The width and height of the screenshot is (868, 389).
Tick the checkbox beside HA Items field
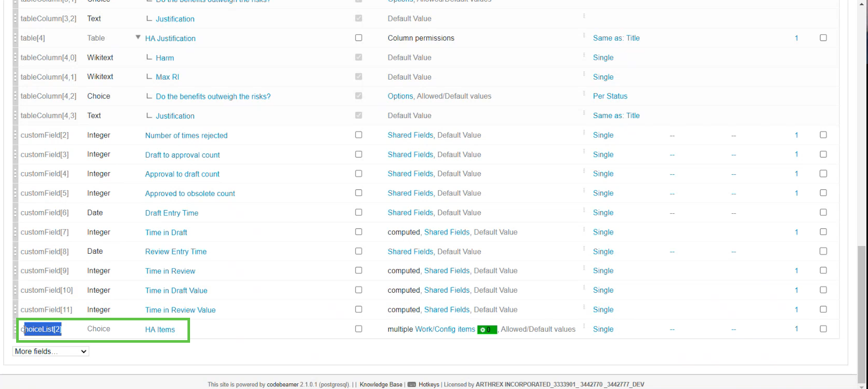click(358, 329)
